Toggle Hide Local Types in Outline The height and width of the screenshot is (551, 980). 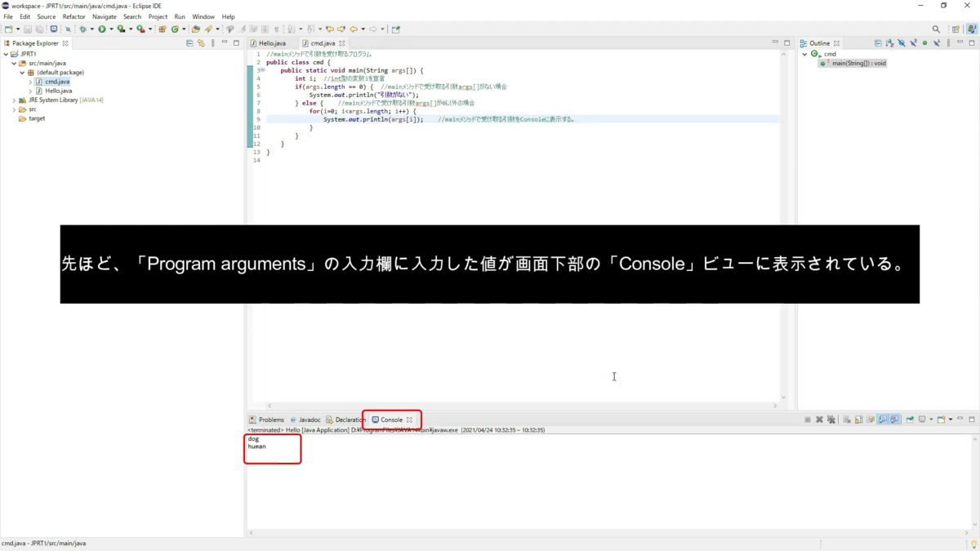937,42
